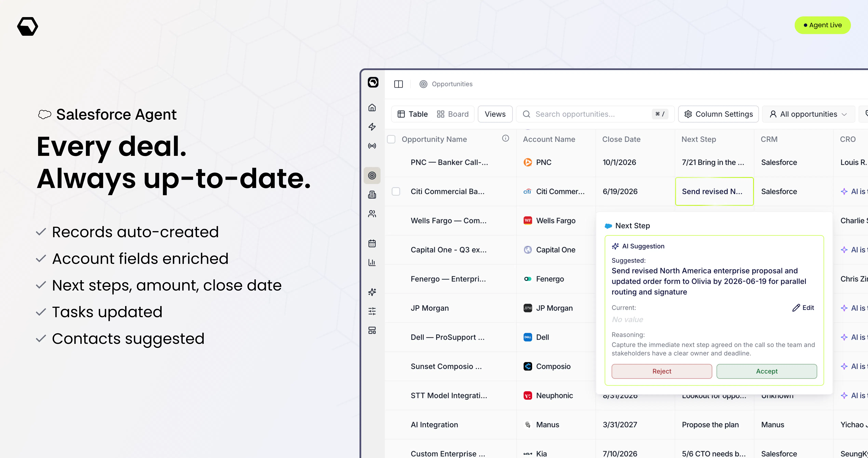This screenshot has height=458, width=868.
Task: Click the JP Morgan account logo
Action: (528, 308)
